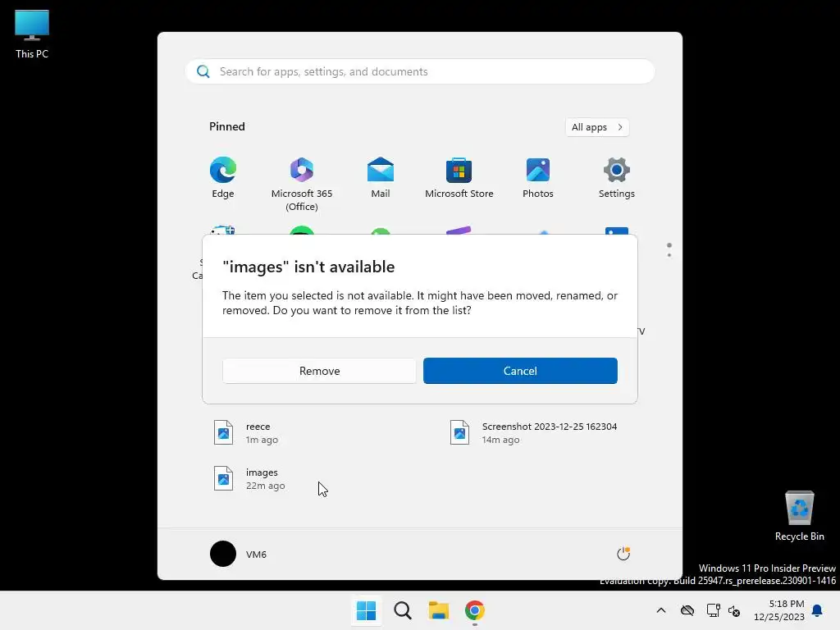The width and height of the screenshot is (840, 630).
Task: Open the Edge pinned app
Action: 223,178
